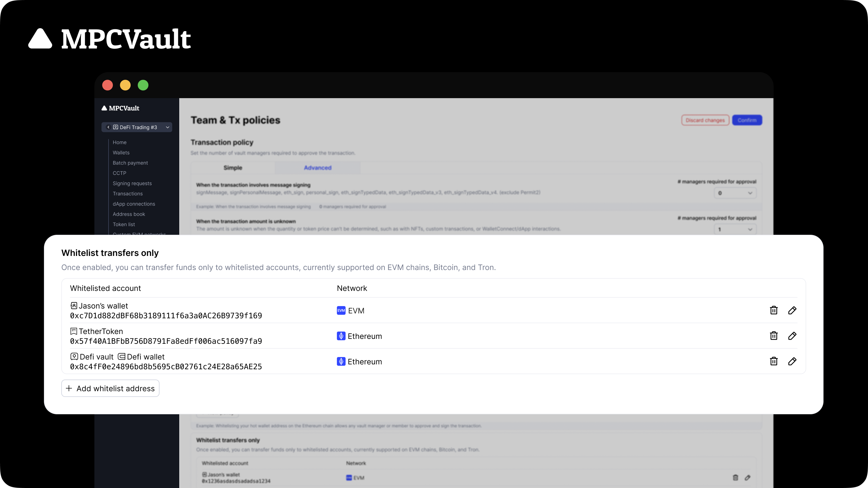This screenshot has height=488, width=868.
Task: Go to Address book page
Action: pos(129,214)
